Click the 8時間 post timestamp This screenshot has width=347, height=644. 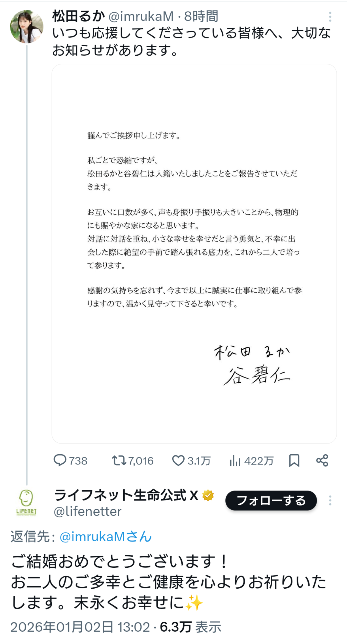point(201,16)
